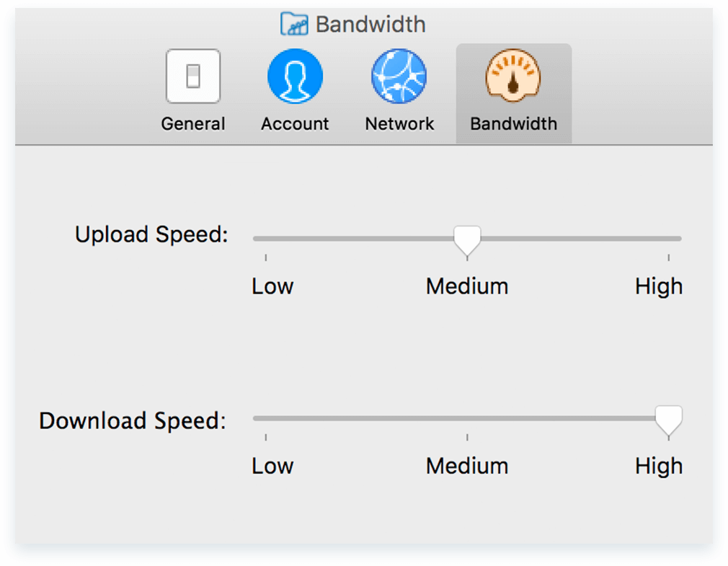Image resolution: width=728 pixels, height=566 pixels.
Task: Switch to the General tab label
Action: [x=193, y=124]
